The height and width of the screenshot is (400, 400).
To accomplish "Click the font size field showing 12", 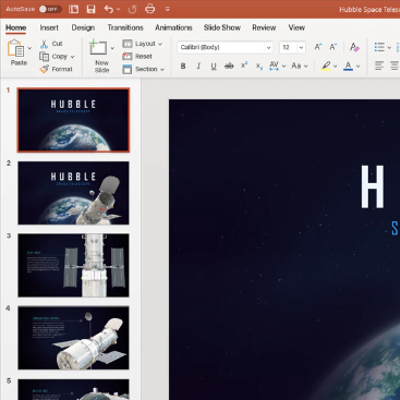I will click(x=288, y=47).
